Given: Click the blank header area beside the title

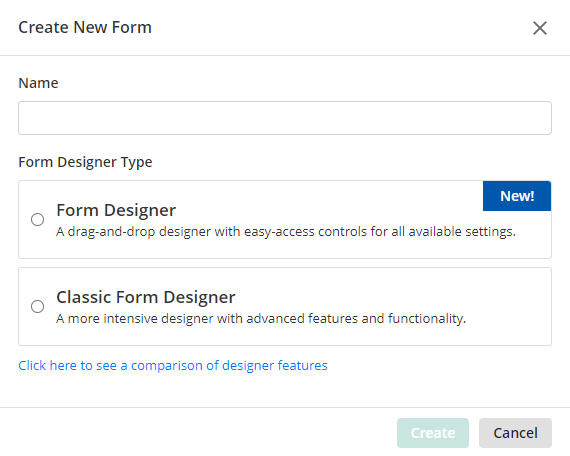Looking at the screenshot, I should (x=342, y=28).
